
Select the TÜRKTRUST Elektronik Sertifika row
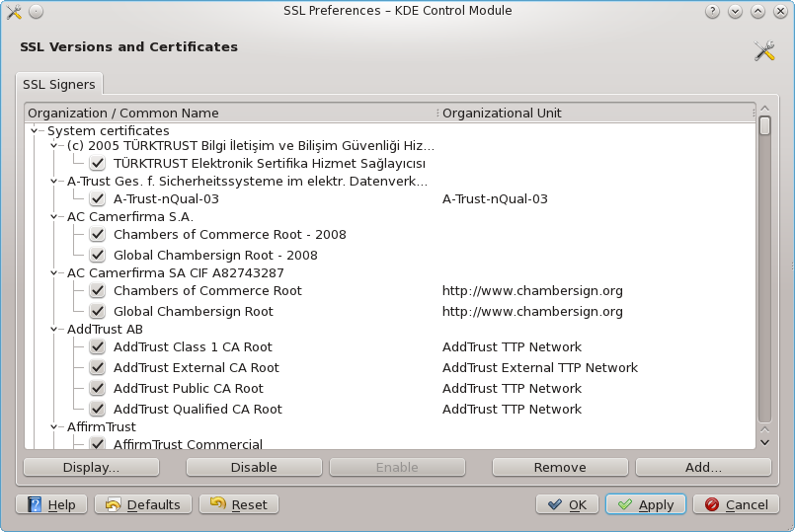tap(269, 163)
